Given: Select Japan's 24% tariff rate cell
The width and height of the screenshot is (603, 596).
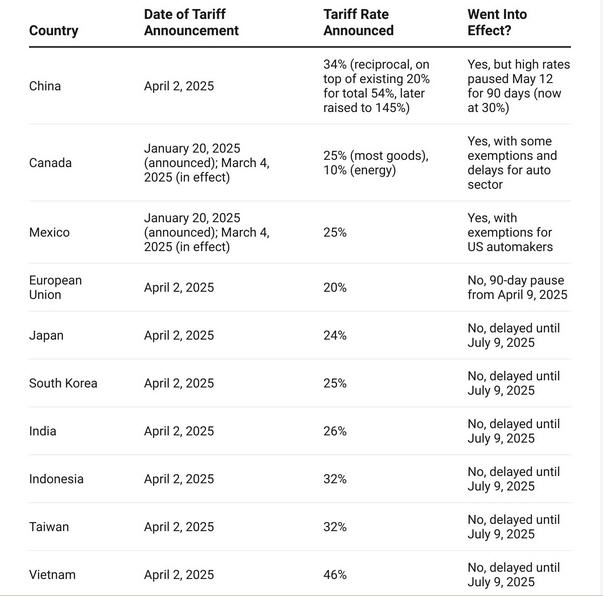Looking at the screenshot, I should coord(335,335).
